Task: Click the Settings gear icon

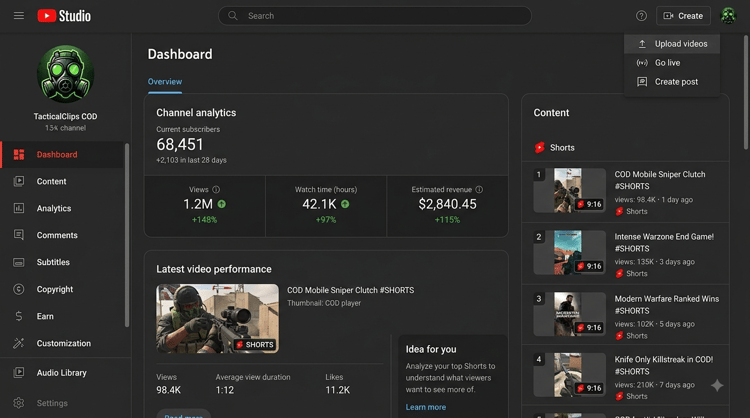Action: (19, 403)
